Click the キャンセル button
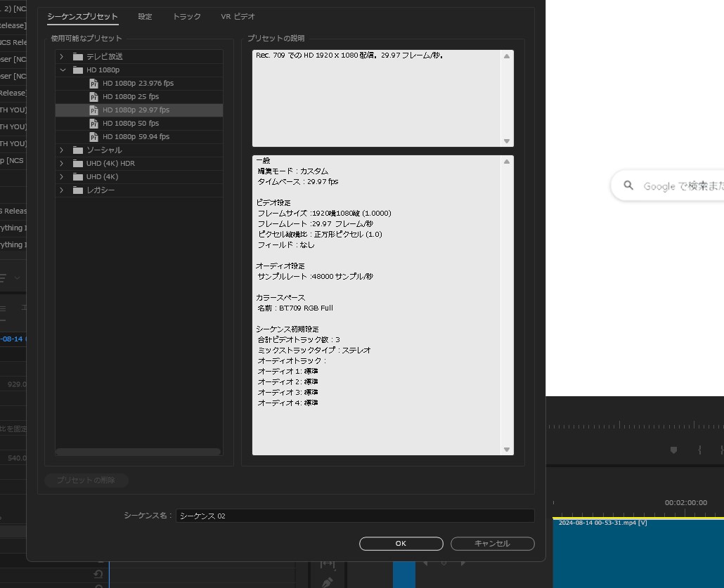The width and height of the screenshot is (724, 588). coord(492,543)
